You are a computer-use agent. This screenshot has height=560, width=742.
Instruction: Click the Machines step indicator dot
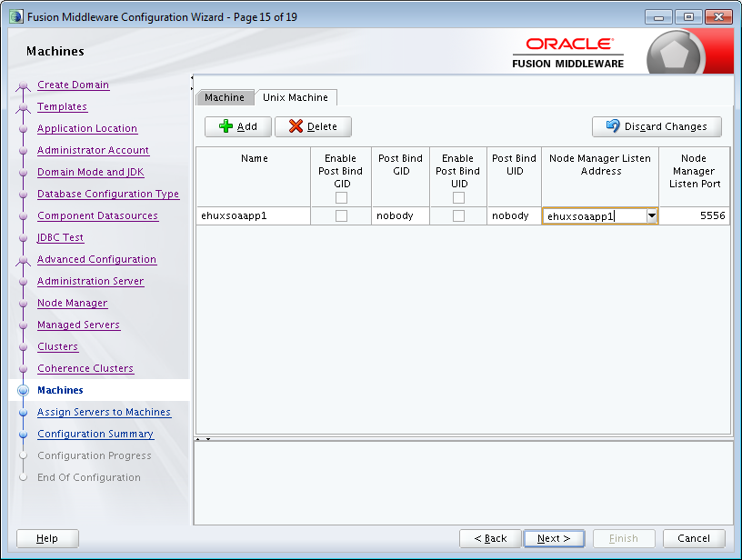point(22,390)
